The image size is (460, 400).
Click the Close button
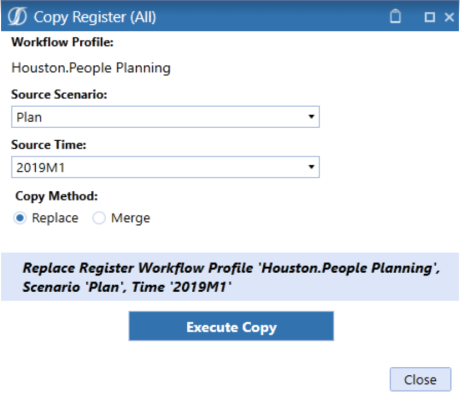(x=420, y=379)
